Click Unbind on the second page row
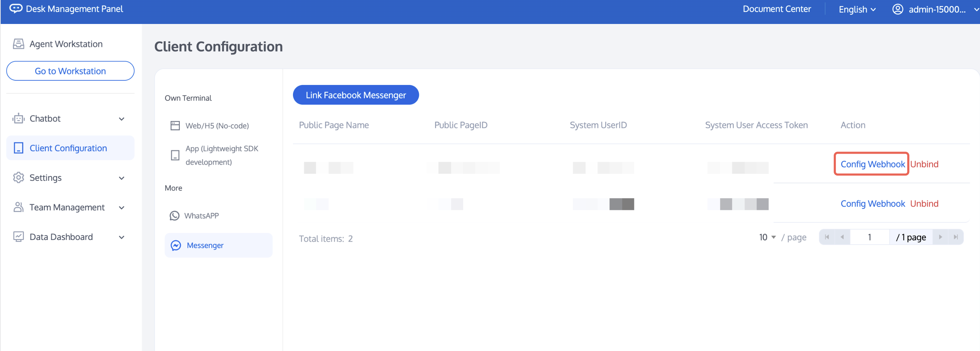980x351 pixels. click(x=924, y=203)
